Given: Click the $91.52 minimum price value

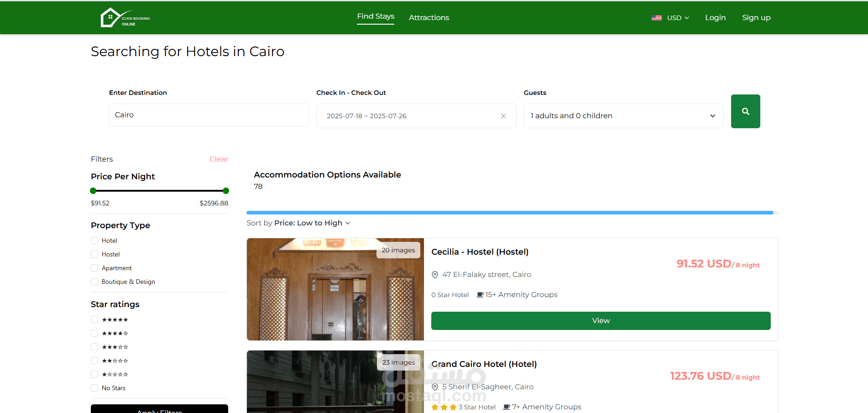Looking at the screenshot, I should (x=100, y=203).
